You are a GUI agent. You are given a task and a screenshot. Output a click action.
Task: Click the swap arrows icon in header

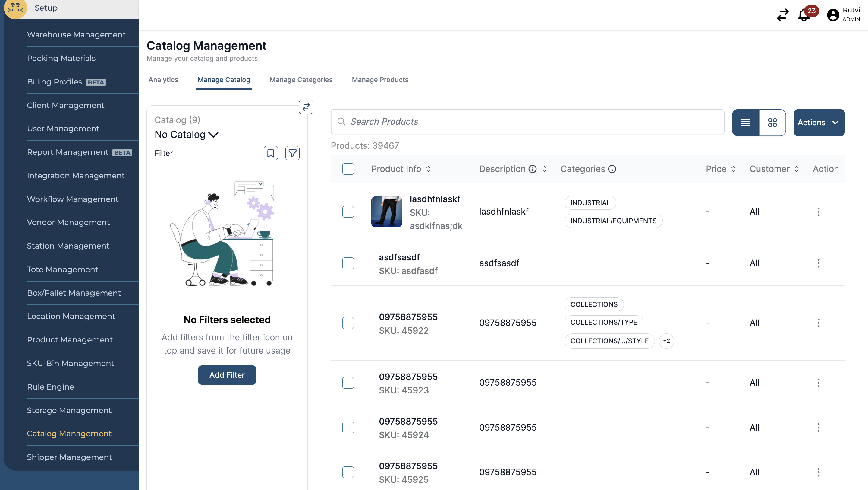782,15
